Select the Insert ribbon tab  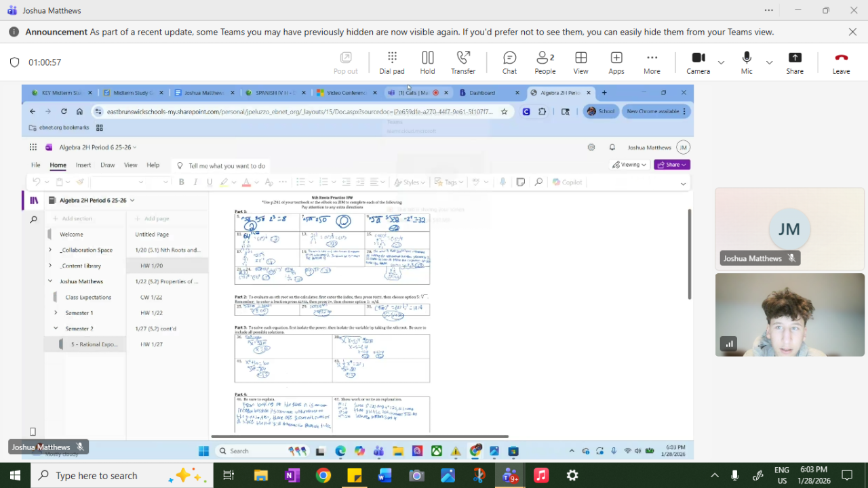click(83, 165)
